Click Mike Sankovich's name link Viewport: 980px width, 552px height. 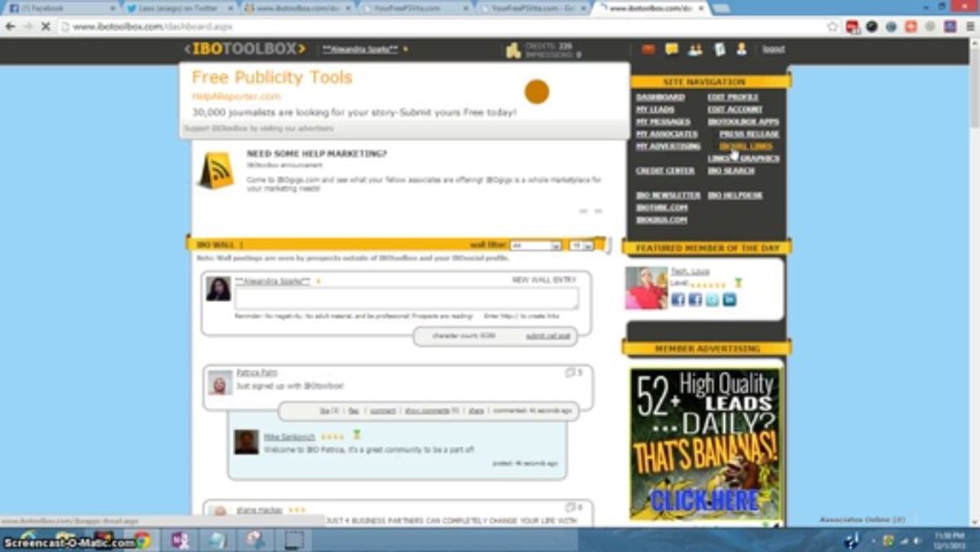click(290, 436)
